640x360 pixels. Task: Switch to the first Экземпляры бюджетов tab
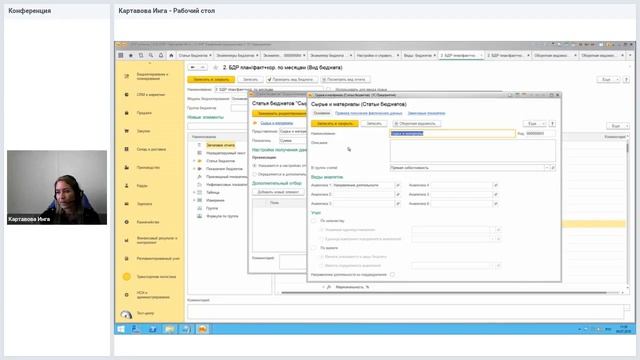click(237, 55)
